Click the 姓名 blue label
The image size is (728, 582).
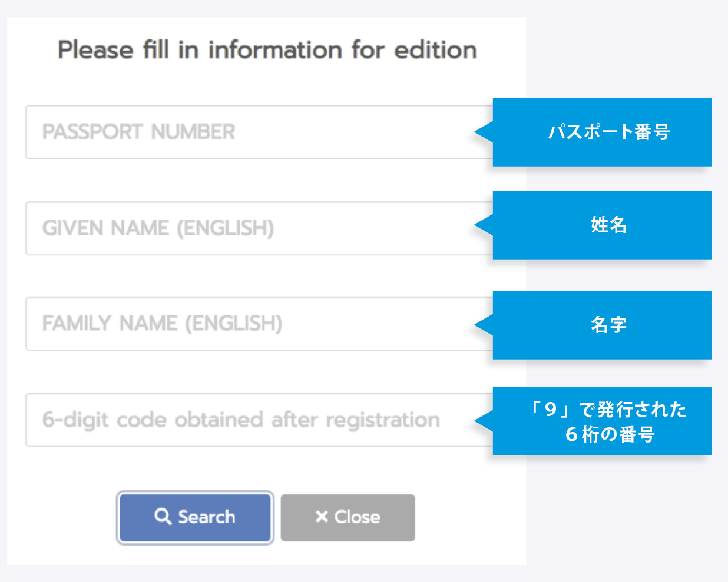pos(609,225)
